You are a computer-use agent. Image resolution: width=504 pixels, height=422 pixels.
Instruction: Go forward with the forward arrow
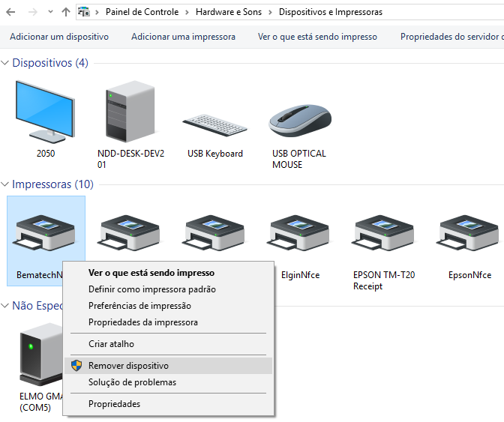(x=33, y=12)
